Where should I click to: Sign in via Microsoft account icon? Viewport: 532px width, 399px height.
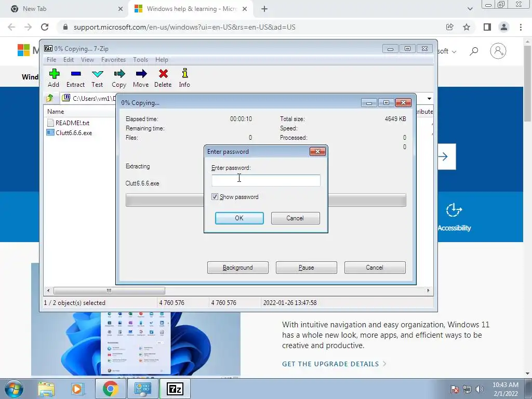pos(498,51)
